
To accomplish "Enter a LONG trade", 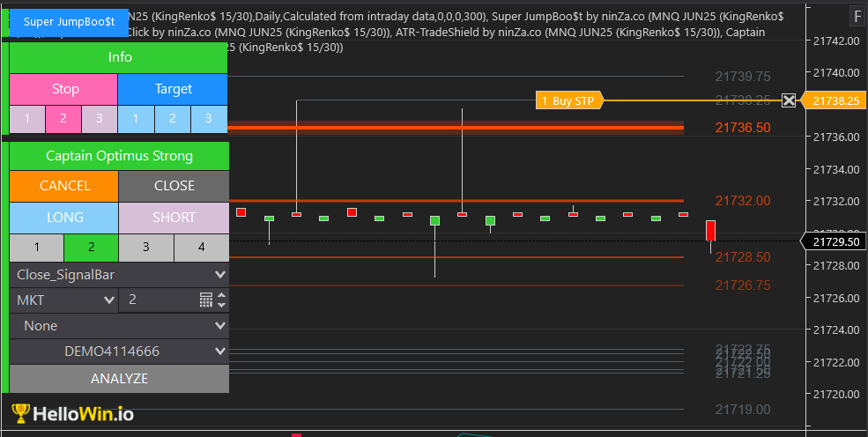I will [63, 218].
